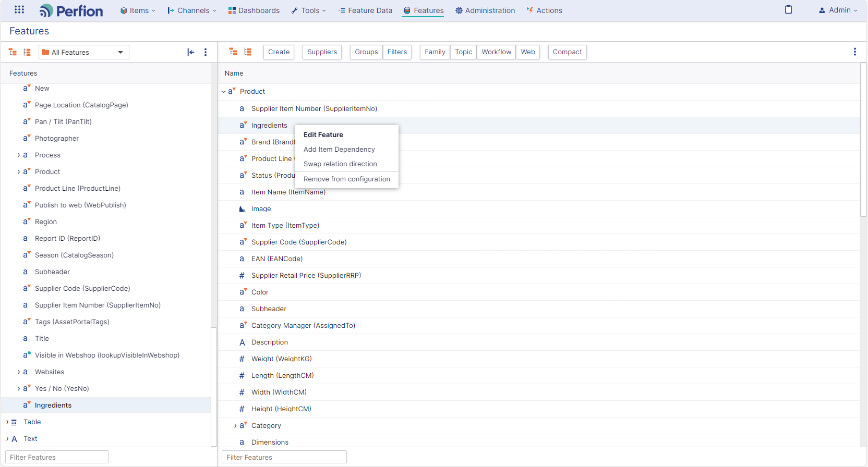The width and height of the screenshot is (868, 467).
Task: Click the text icon beside Description
Action: click(x=242, y=342)
